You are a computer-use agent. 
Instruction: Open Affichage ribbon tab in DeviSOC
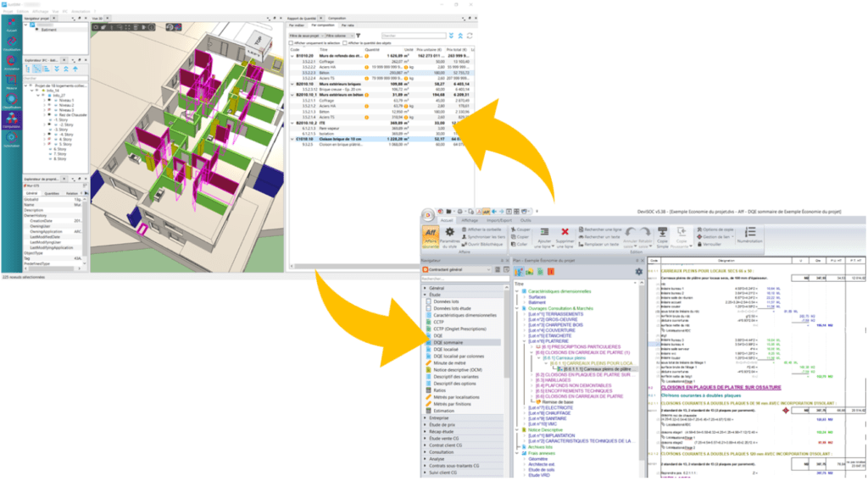[469, 220]
